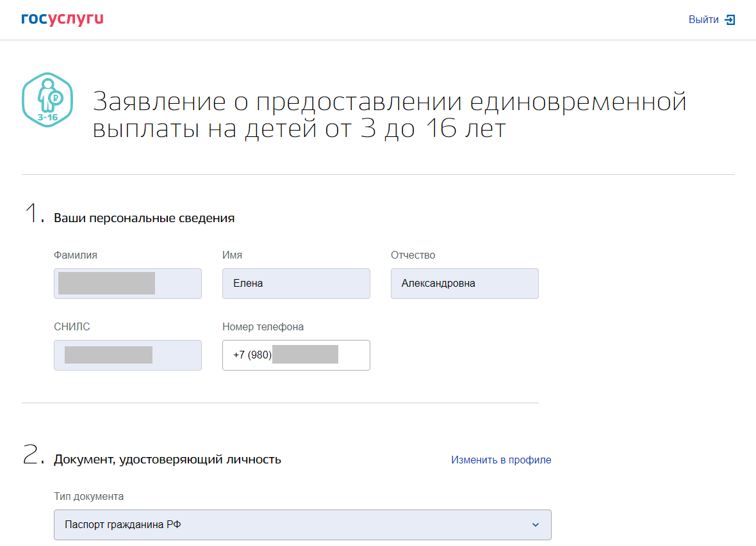756x546 pixels.
Task: Click the СНИЛС label
Action: pos(72,326)
